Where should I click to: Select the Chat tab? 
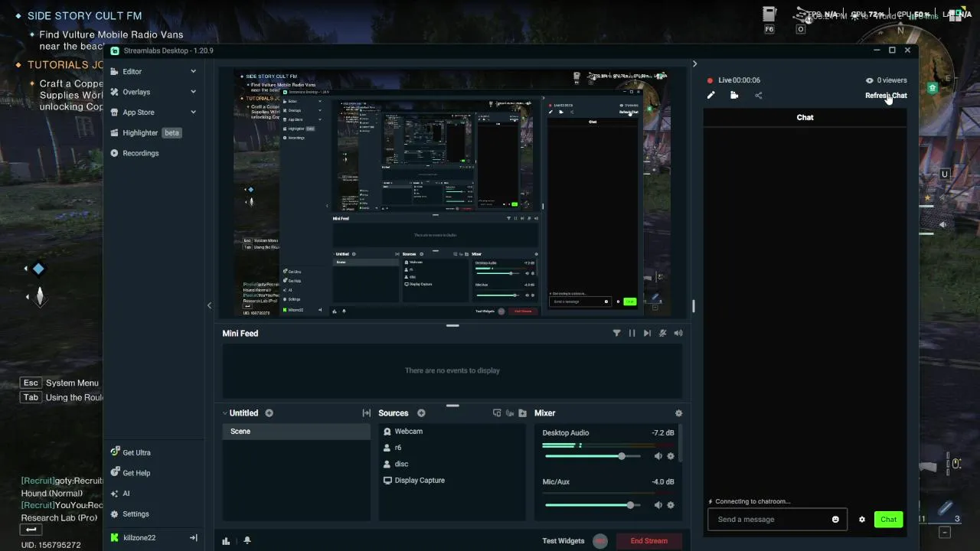[805, 117]
